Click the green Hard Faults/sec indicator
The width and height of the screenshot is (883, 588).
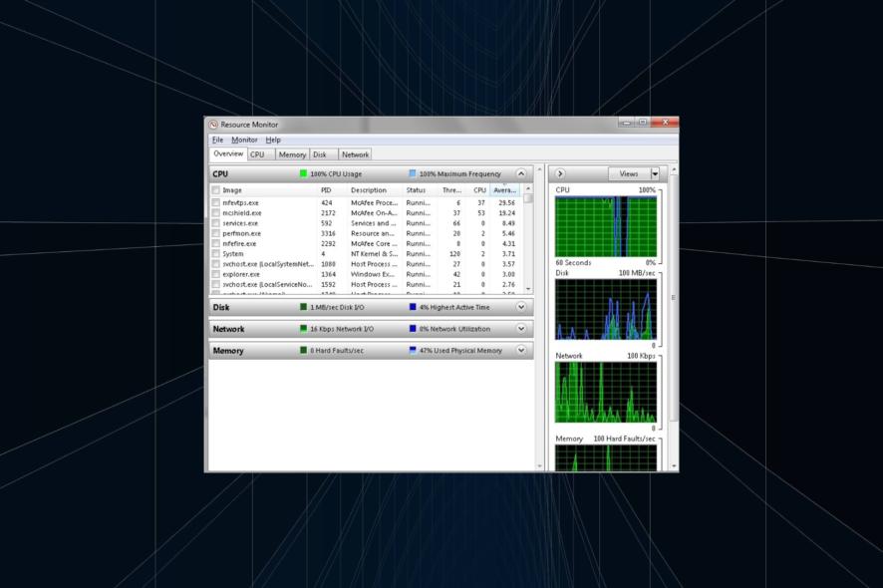[x=303, y=350]
